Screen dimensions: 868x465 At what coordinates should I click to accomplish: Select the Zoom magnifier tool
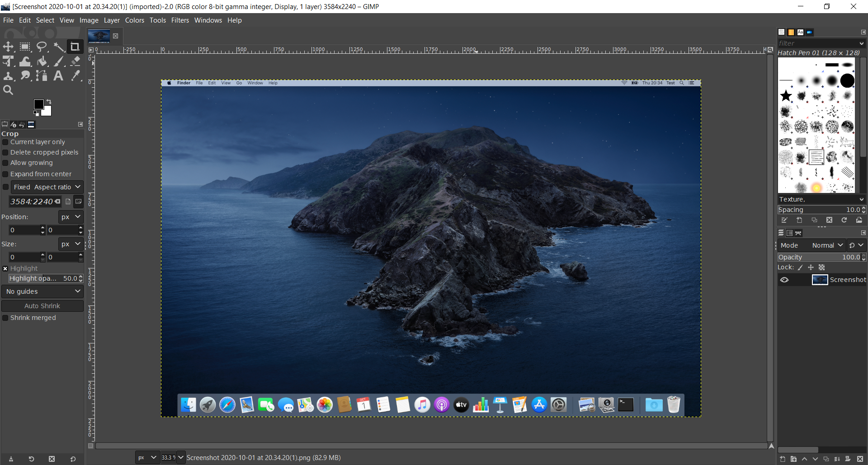8,90
